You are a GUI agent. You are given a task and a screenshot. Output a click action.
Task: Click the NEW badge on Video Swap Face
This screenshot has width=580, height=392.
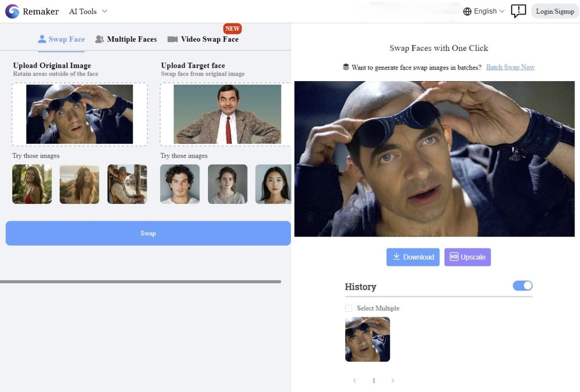click(232, 29)
